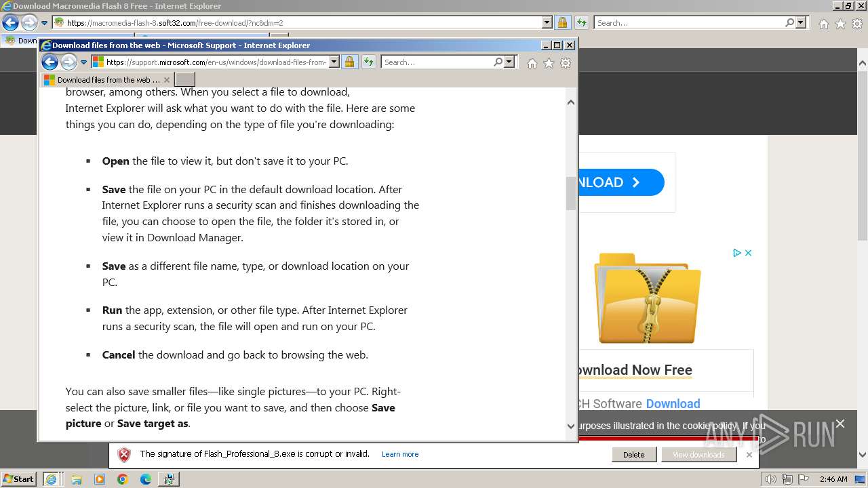This screenshot has height=488, width=868.
Task: Close 'Download files from the web' tab
Action: [167, 80]
